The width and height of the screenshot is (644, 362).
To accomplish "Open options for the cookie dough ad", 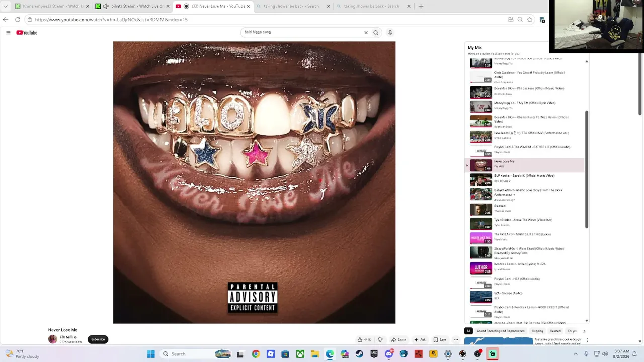I will [587, 340].
